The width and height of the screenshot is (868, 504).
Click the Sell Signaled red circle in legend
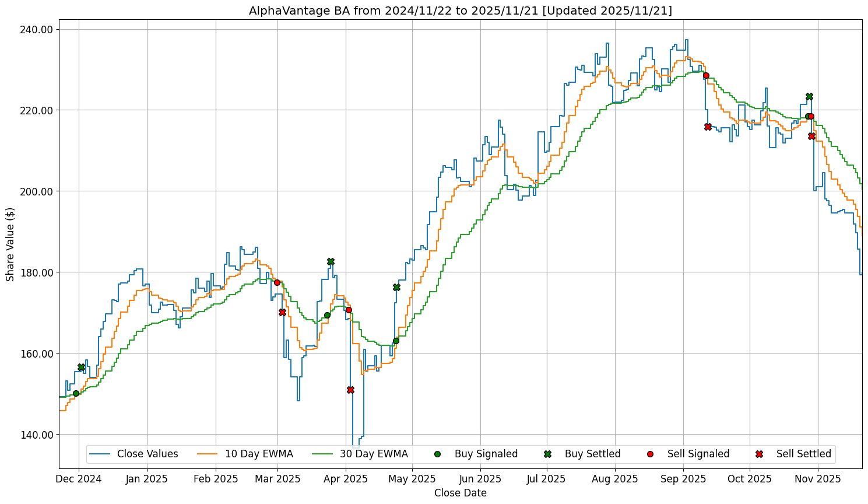coord(650,454)
